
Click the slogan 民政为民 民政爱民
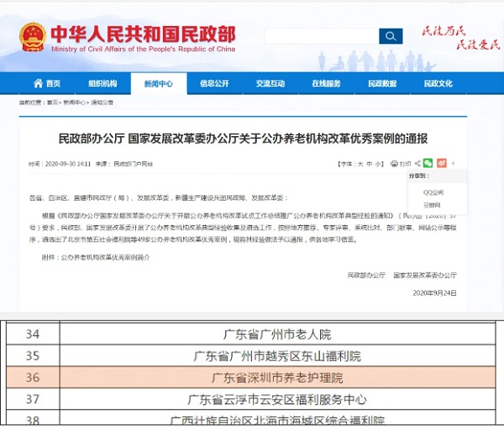point(461,38)
